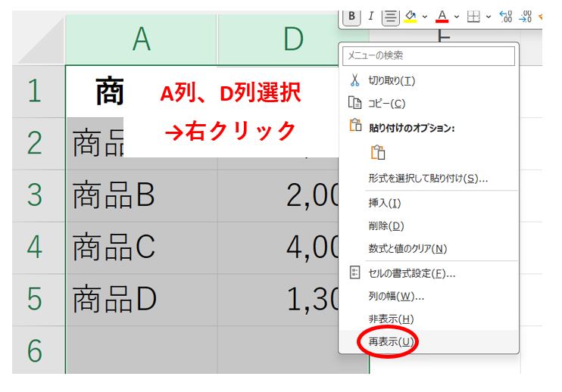
Task: Click the scissors icon for 切り取り
Action: (354, 80)
